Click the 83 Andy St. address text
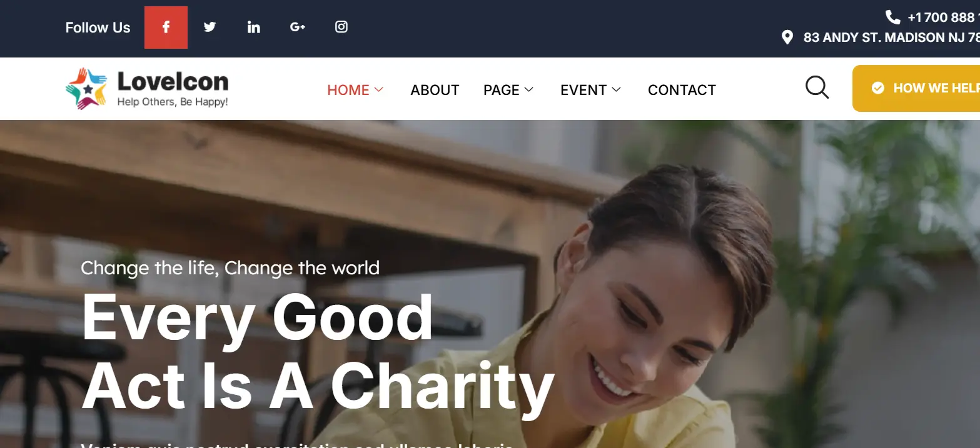 tap(892, 37)
